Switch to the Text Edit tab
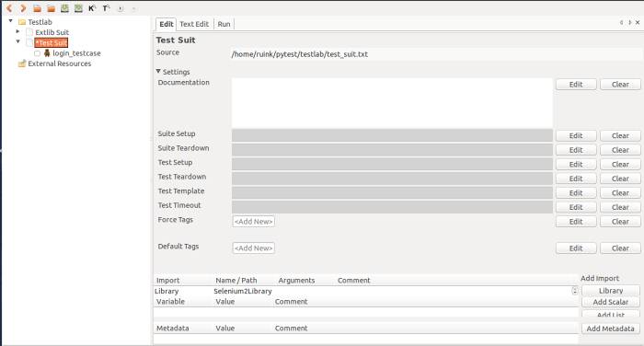 194,24
